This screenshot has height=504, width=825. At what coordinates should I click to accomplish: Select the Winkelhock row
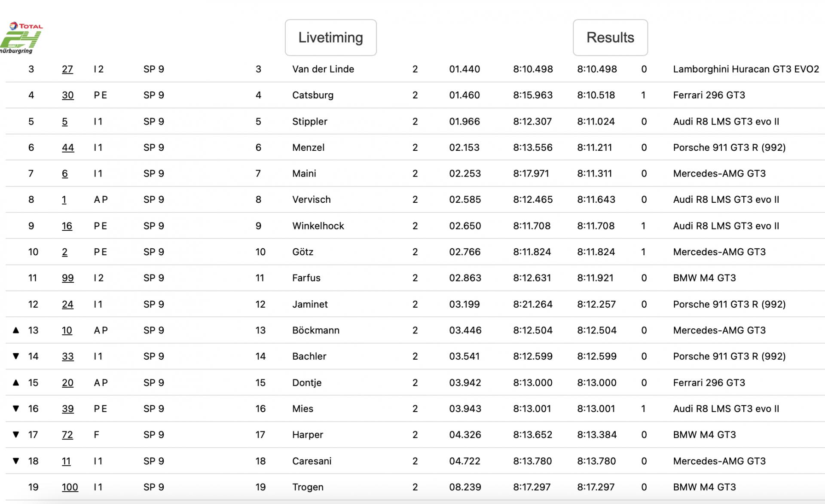(x=415, y=226)
